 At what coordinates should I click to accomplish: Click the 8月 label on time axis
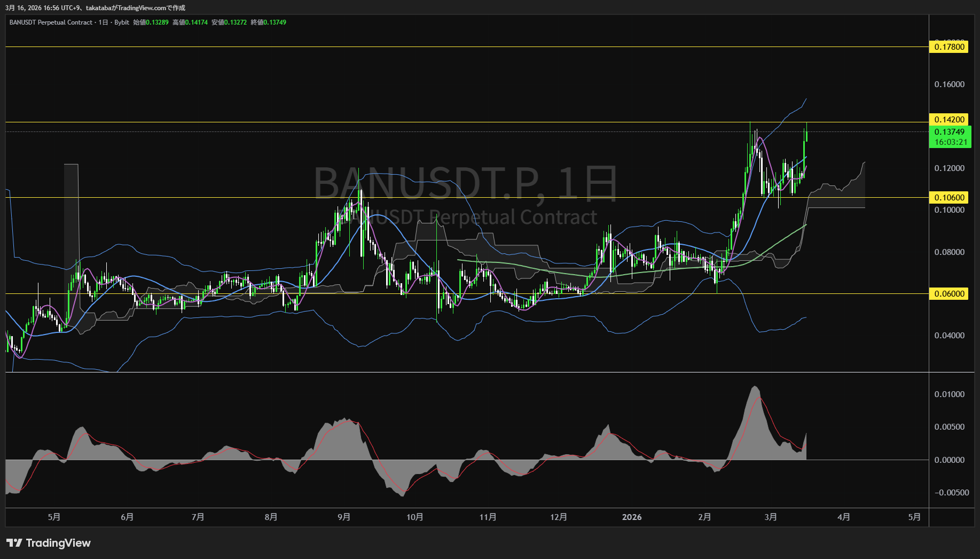coord(271,517)
